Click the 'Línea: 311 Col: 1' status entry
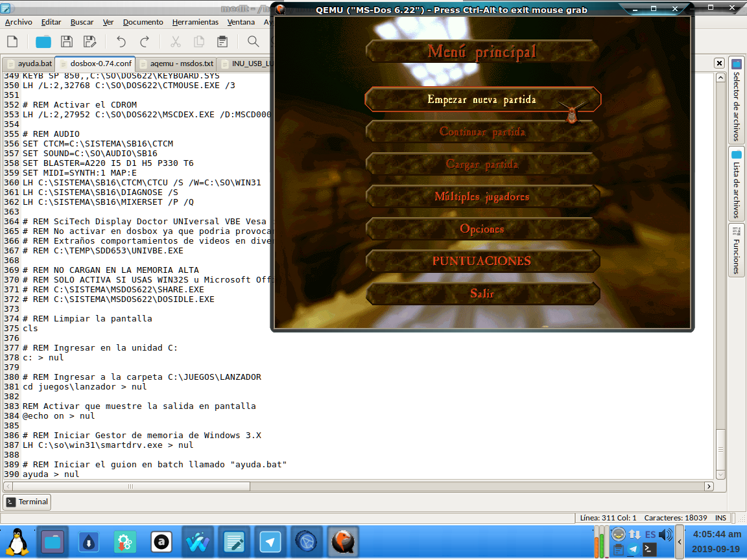Image resolution: width=747 pixels, height=560 pixels. 608,518
